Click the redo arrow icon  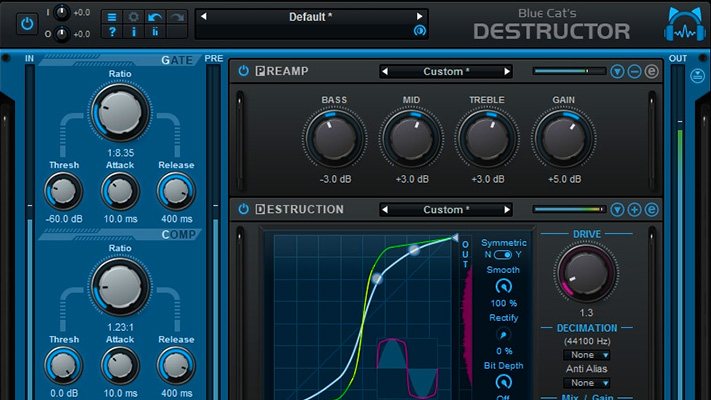[x=176, y=17]
